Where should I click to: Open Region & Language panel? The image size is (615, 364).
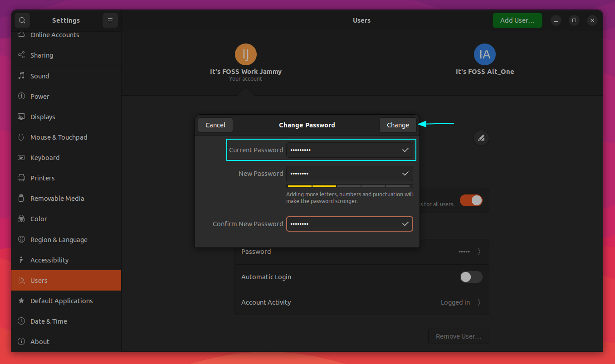tap(66, 239)
